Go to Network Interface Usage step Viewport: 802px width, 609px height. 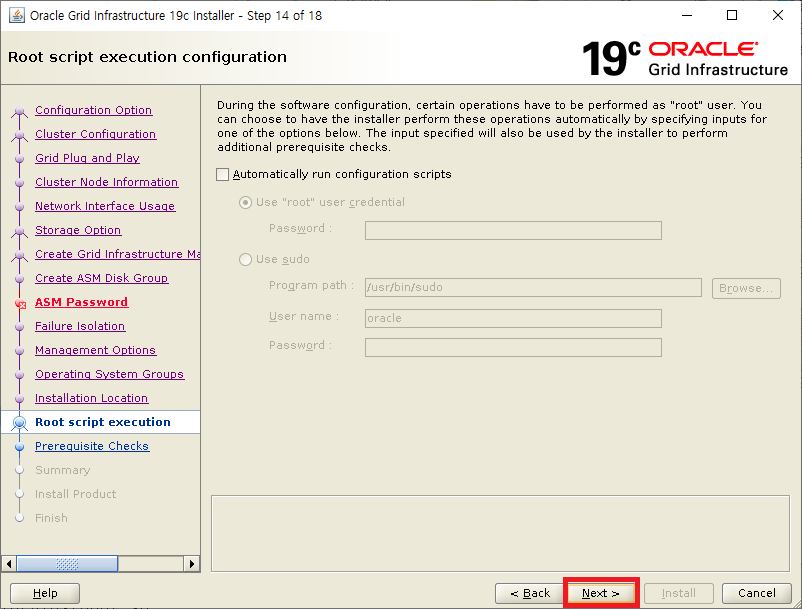(x=105, y=206)
